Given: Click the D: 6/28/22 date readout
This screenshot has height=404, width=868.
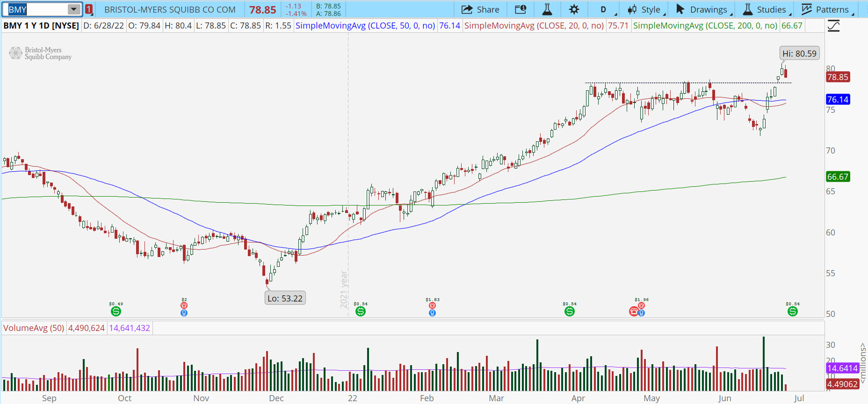Looking at the screenshot, I should (103, 25).
